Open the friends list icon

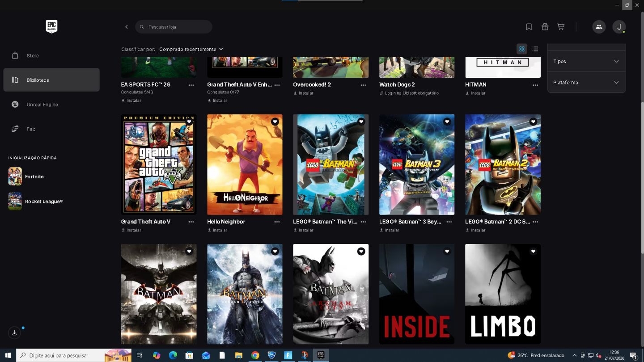(599, 27)
